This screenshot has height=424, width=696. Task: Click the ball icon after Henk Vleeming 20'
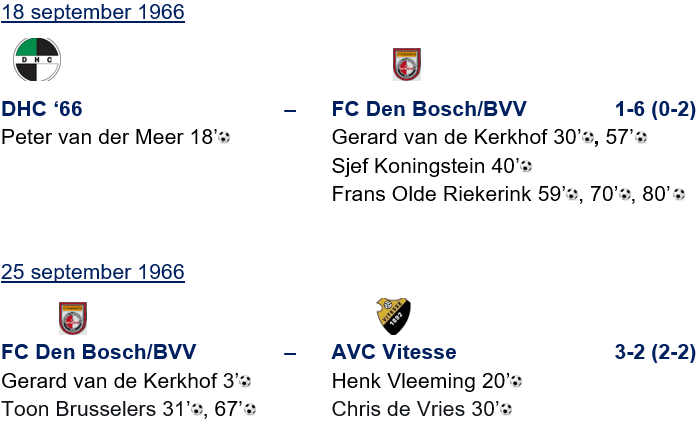[x=516, y=382]
